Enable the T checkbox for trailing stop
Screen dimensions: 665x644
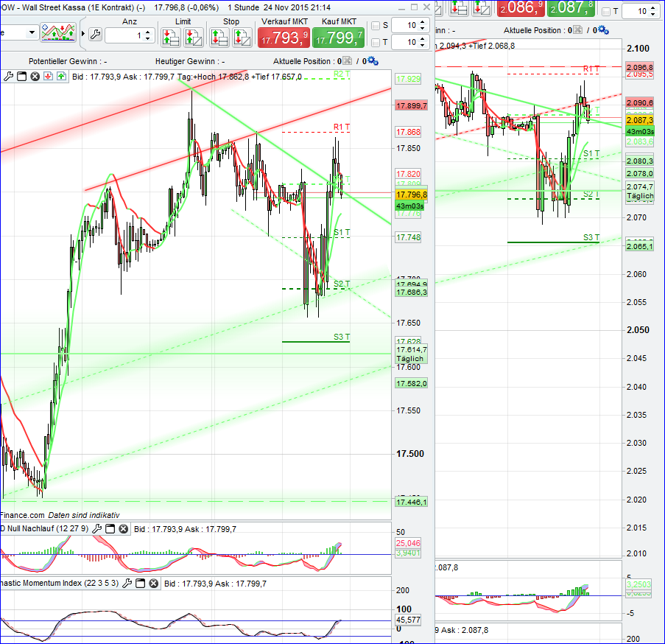(x=375, y=43)
